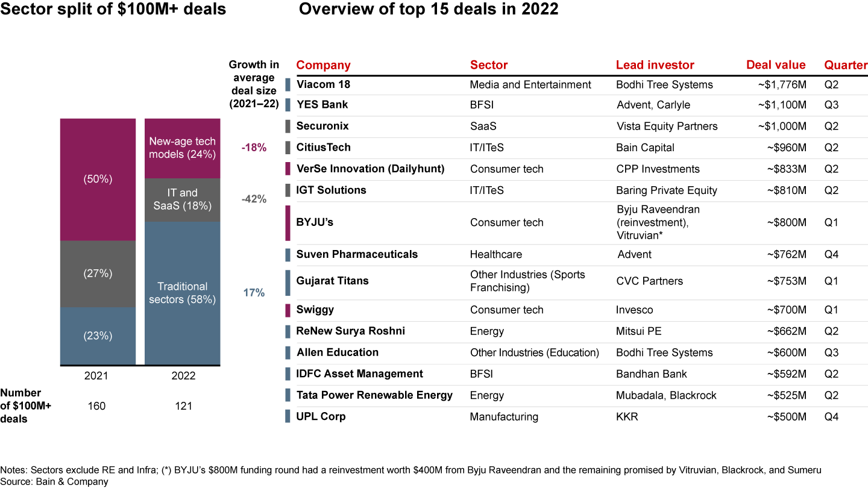
Task: Click the Company column header
Action: [x=323, y=65]
